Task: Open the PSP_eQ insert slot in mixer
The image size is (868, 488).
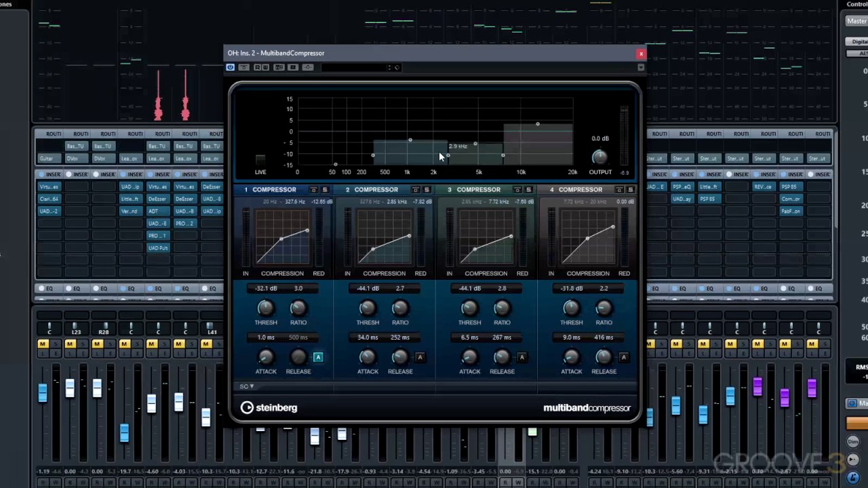Action: [681, 187]
